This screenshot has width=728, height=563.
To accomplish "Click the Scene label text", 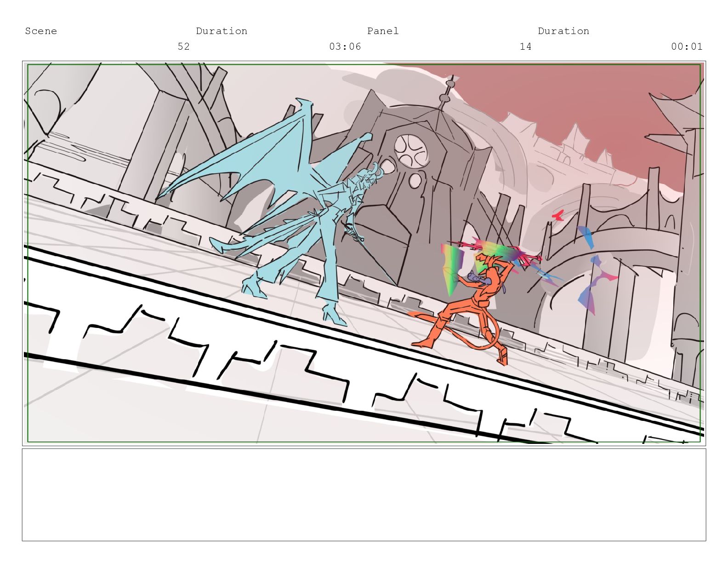I will (41, 31).
